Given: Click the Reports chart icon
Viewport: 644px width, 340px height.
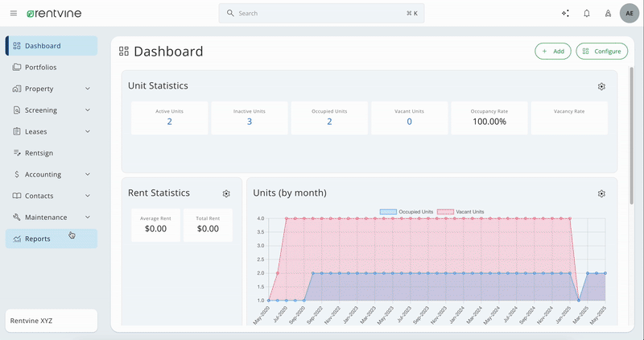Looking at the screenshot, I should point(17,238).
